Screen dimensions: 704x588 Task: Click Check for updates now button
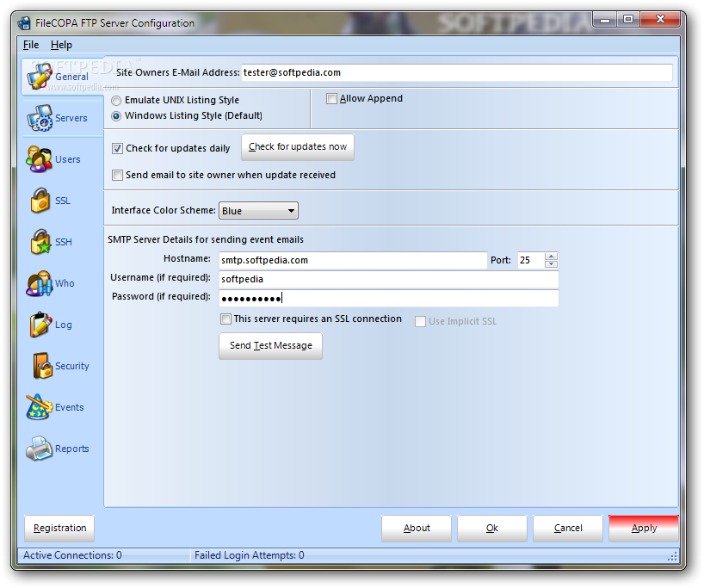coord(298,147)
